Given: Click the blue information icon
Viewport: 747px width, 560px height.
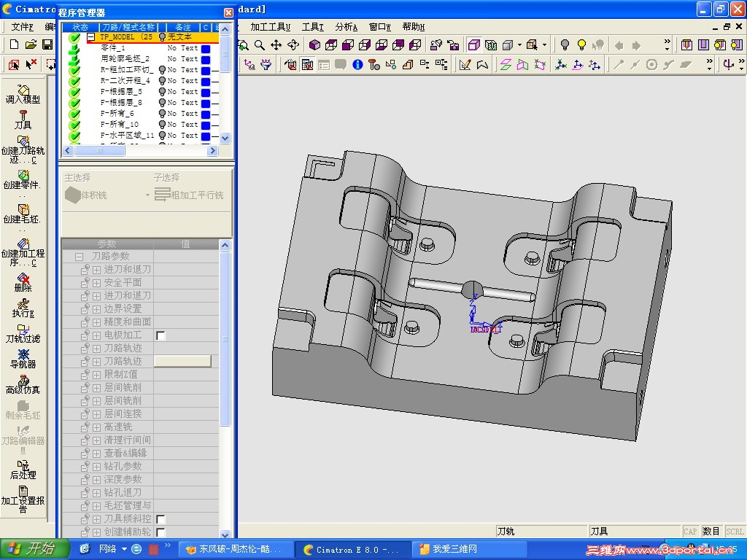Looking at the screenshot, I should click(357, 65).
